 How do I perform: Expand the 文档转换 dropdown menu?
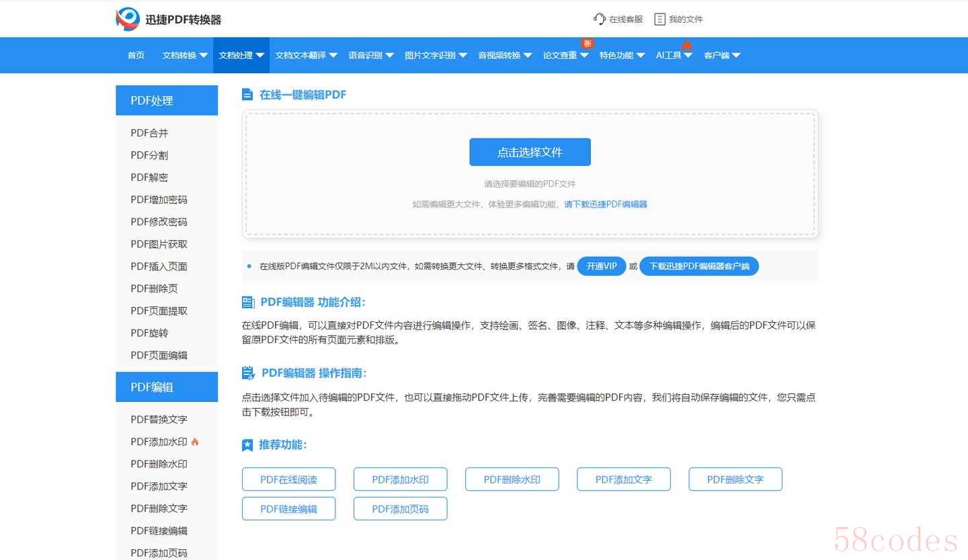[x=185, y=55]
